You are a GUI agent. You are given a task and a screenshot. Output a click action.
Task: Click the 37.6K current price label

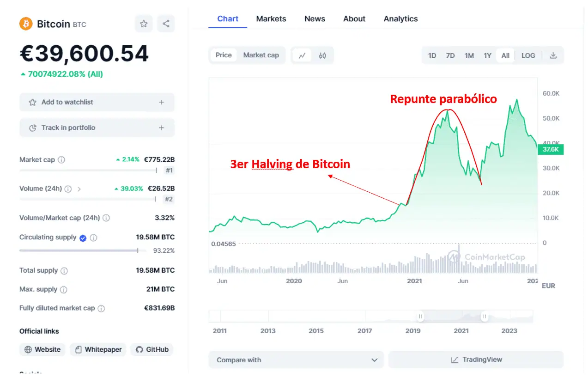[x=550, y=149]
